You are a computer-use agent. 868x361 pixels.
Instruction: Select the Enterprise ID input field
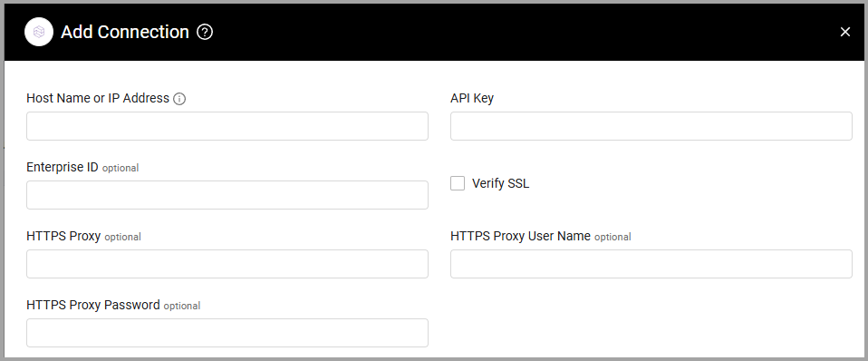(227, 195)
